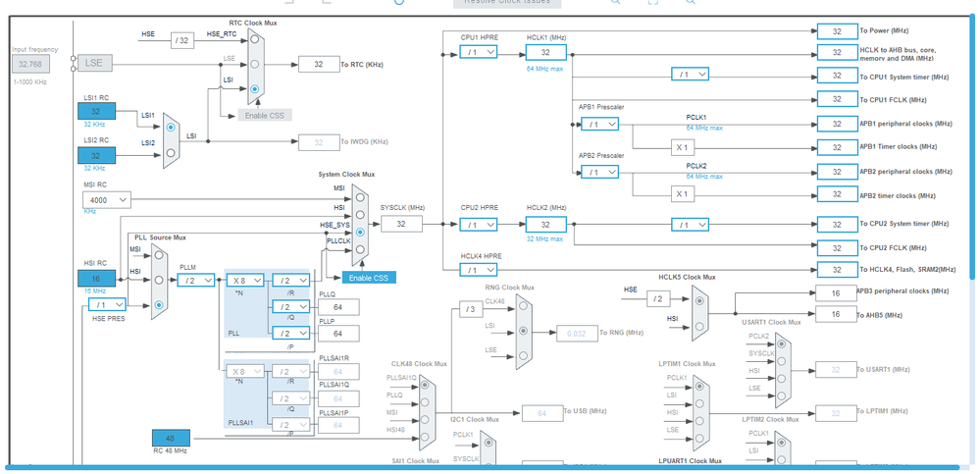Viewport: 980px width, 474px height.
Task: Click the HCLK1 (MHz) value field
Action: click(545, 53)
